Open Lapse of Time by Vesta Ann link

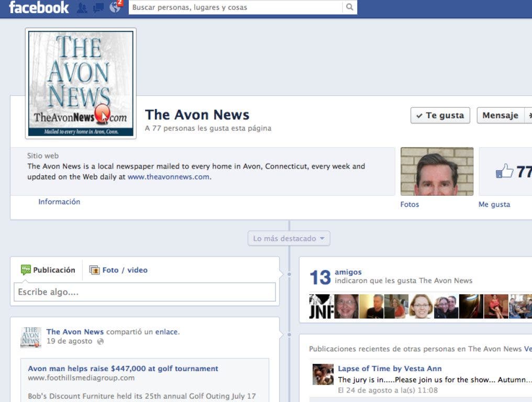[x=390, y=368]
